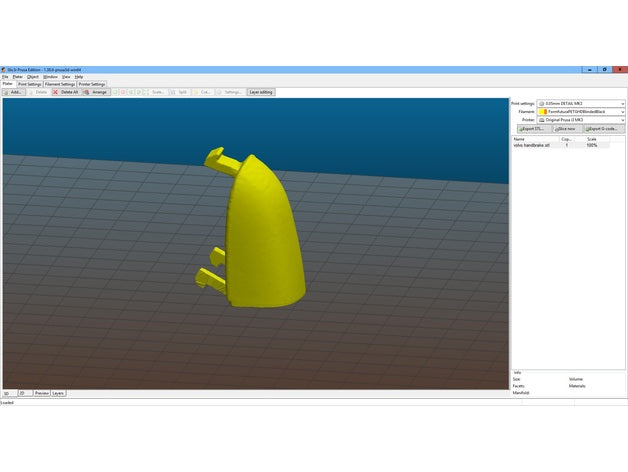Select the volvo handbrake.stl object row
The height and width of the screenshot is (472, 628).
click(561, 145)
